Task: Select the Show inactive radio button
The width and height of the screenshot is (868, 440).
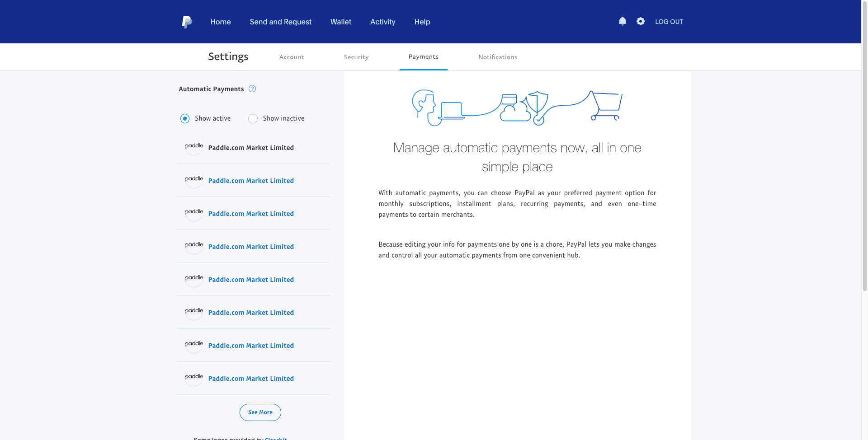Action: point(253,118)
